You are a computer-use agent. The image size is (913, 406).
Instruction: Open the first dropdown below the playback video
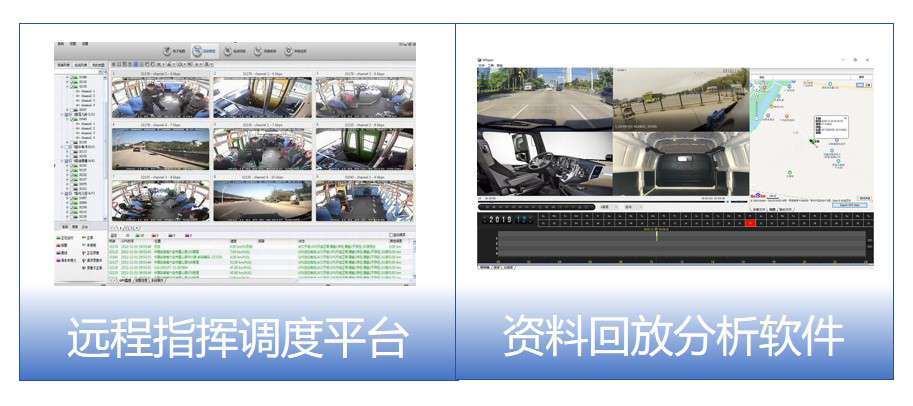pyautogui.click(x=609, y=207)
